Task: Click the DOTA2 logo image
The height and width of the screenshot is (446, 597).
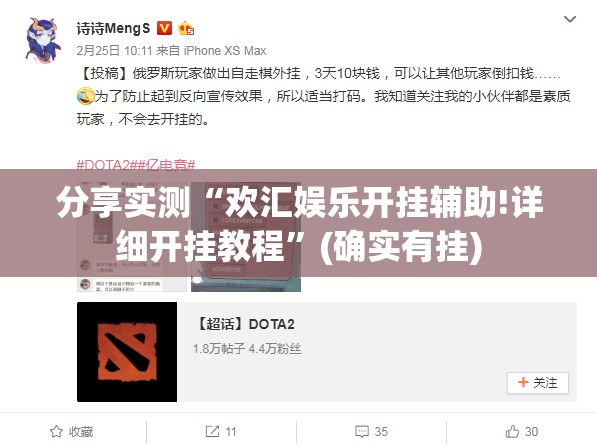Action: tap(127, 352)
